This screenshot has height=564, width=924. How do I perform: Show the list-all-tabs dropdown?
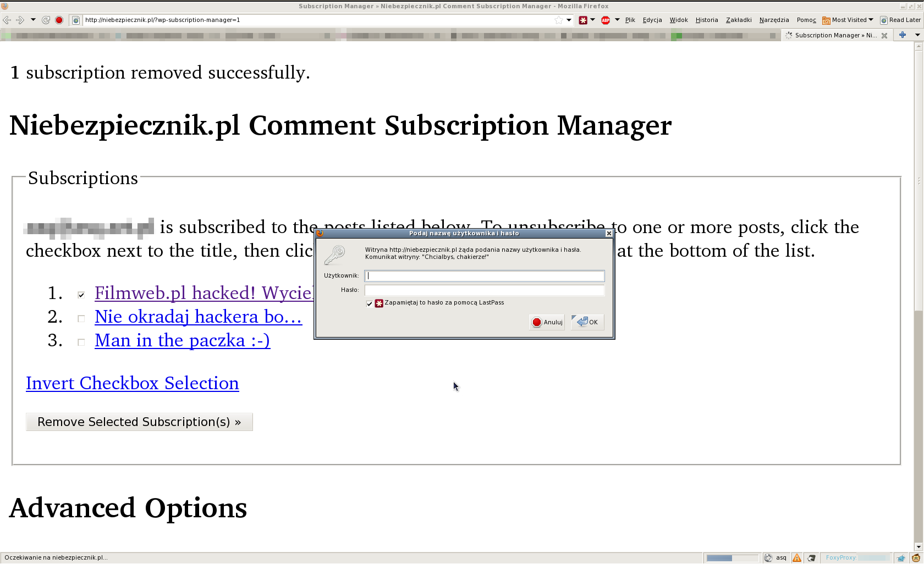pos(917,35)
